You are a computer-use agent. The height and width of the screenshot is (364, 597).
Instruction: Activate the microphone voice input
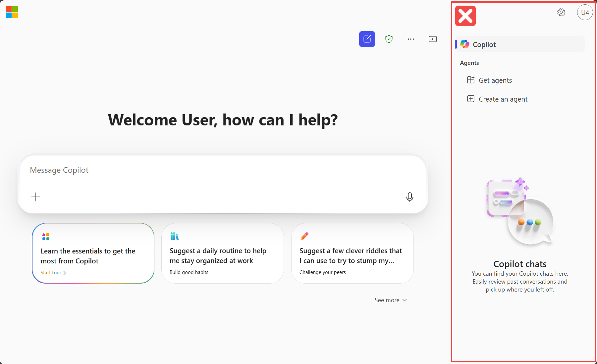409,197
